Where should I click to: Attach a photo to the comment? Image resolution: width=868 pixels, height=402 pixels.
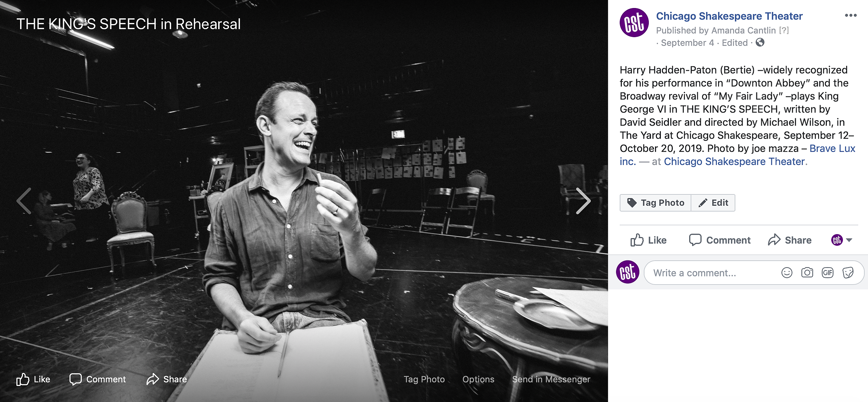pos(807,273)
